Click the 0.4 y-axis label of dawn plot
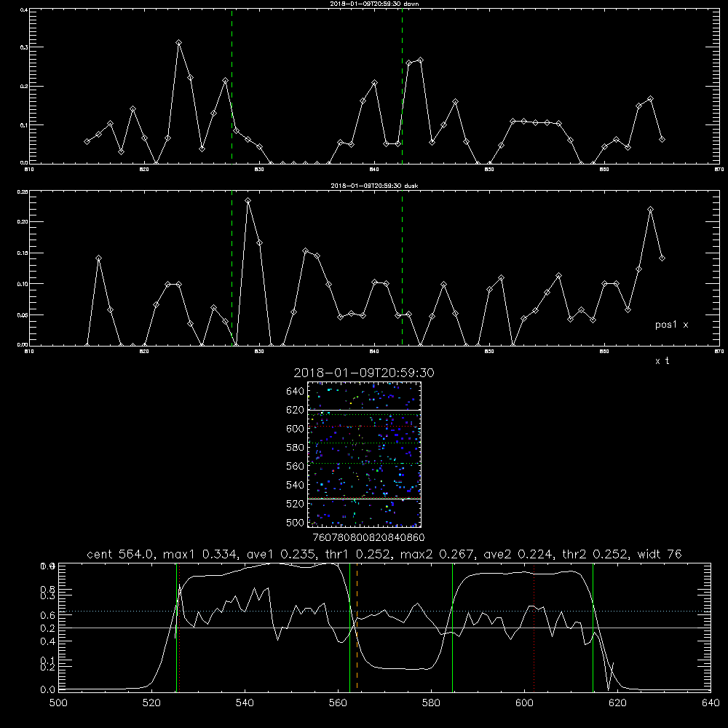 tap(23, 9)
